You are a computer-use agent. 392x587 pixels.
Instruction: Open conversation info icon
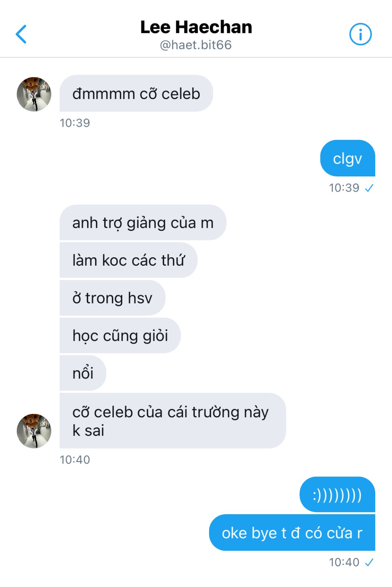click(x=361, y=34)
